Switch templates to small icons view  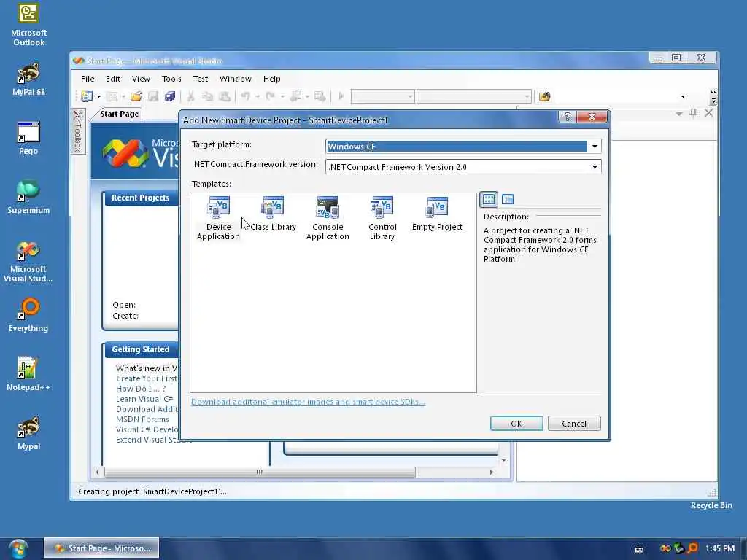(508, 200)
